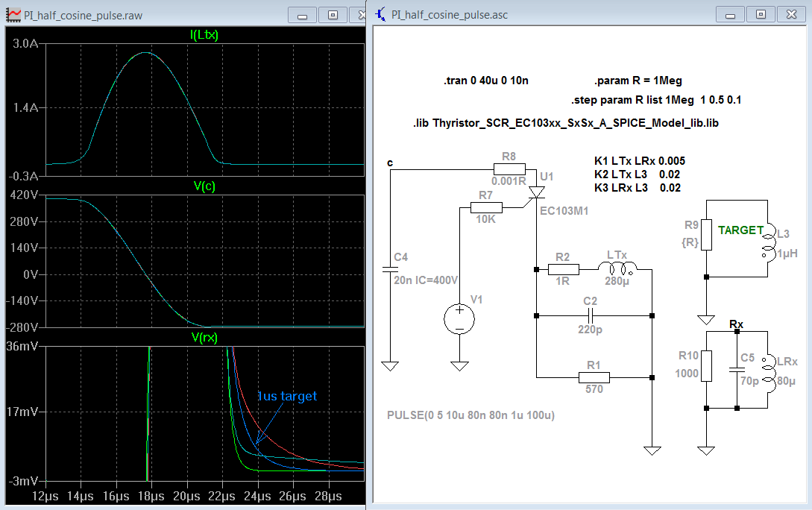The height and width of the screenshot is (510, 812).
Task: Click the ground symbol below the LTx branch
Action: pos(652,450)
